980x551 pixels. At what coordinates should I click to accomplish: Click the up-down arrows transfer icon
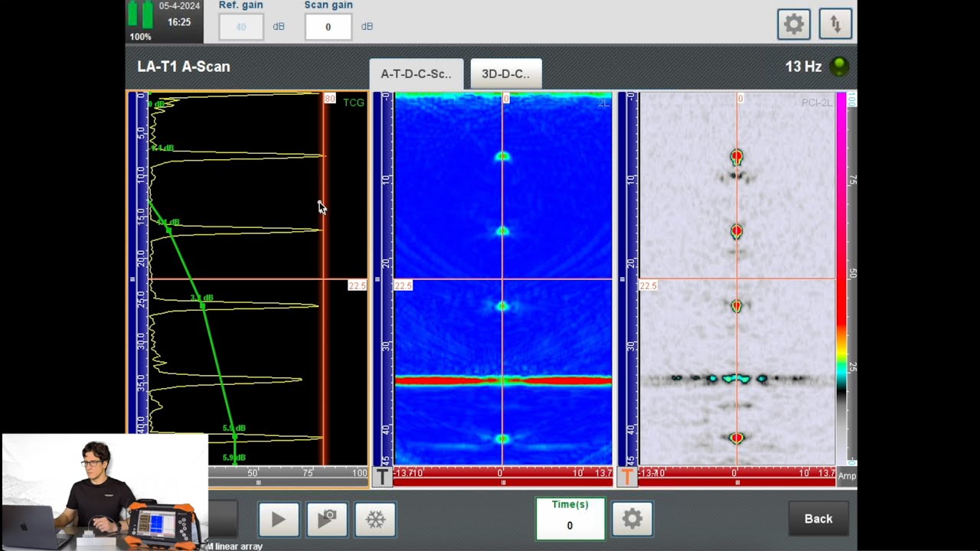click(x=835, y=24)
